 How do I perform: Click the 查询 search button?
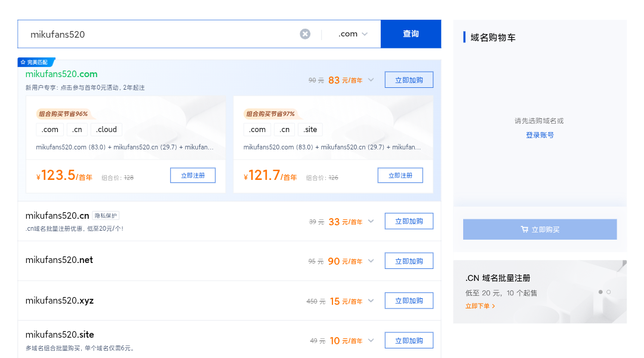pyautogui.click(x=411, y=34)
